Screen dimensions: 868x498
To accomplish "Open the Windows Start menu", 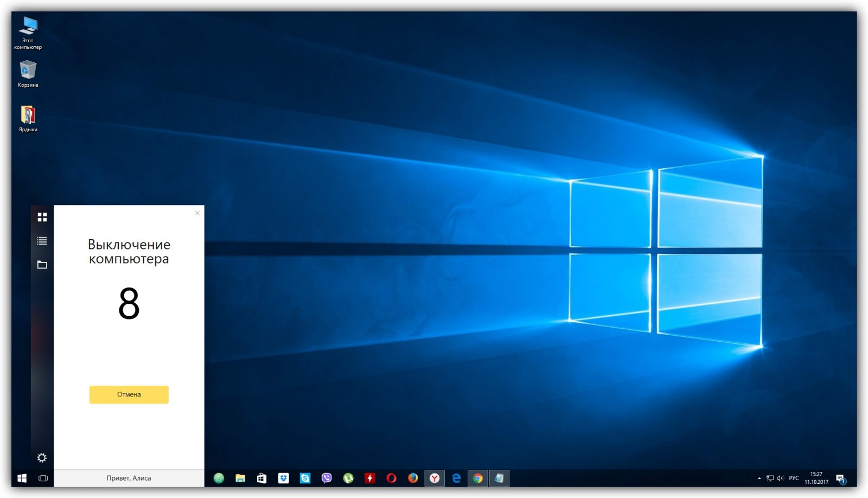I will pos(22,478).
